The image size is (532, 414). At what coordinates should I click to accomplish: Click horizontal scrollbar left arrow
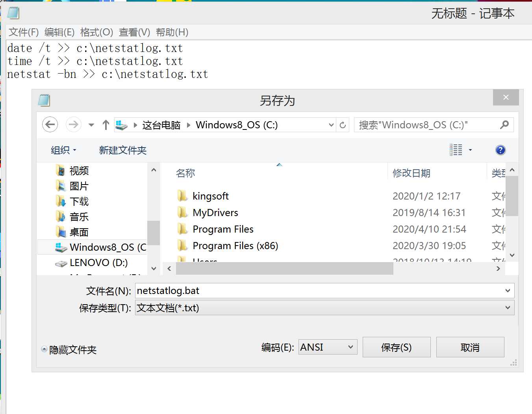[169, 268]
